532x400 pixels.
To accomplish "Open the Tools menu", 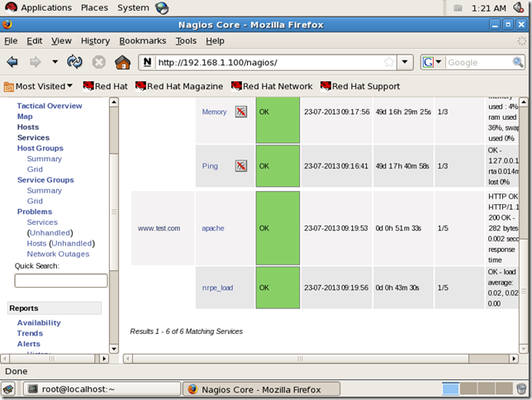I will [186, 41].
